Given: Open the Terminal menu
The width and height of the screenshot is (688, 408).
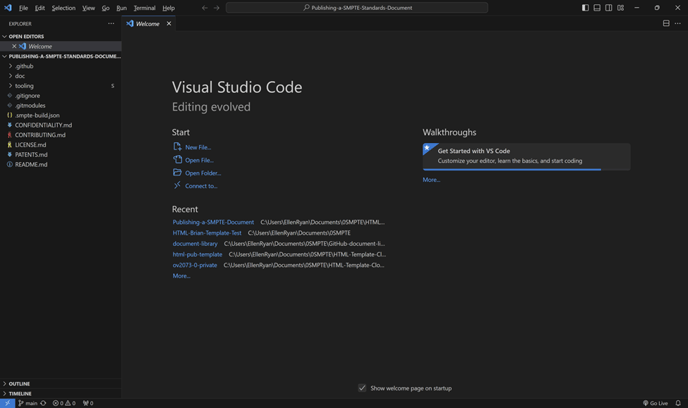Looking at the screenshot, I should (x=144, y=8).
